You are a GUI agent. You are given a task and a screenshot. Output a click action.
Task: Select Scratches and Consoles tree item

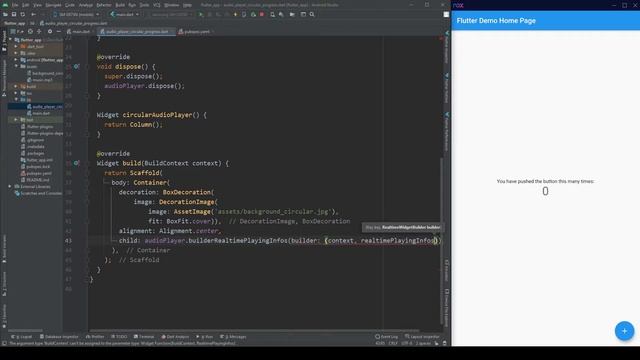[x=38, y=193]
